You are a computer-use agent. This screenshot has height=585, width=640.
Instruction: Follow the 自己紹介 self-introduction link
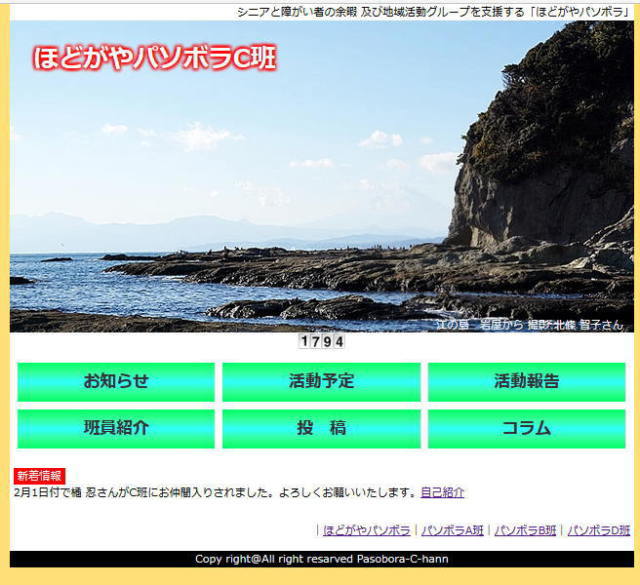coord(442,492)
